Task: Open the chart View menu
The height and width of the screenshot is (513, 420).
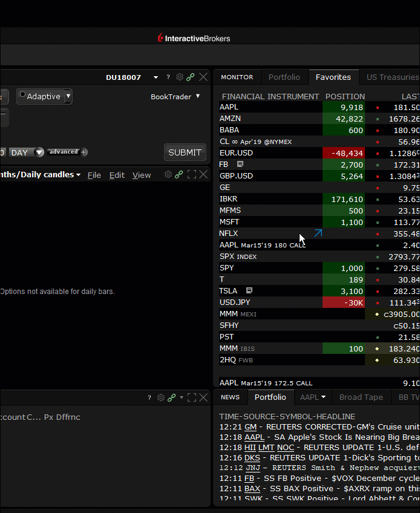Action: [x=142, y=175]
